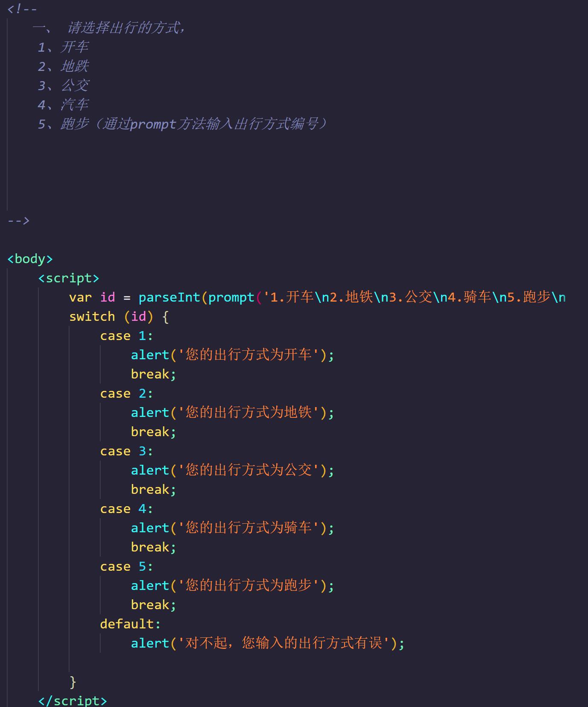588x707 pixels.
Task: Click "4.骑车" in the prompt string
Action: pyautogui.click(x=470, y=297)
